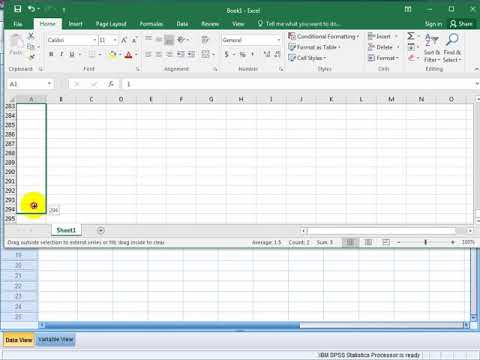Switch to the Page Layout tab
Image resolution: width=480 pixels, height=360 pixels.
[111, 24]
